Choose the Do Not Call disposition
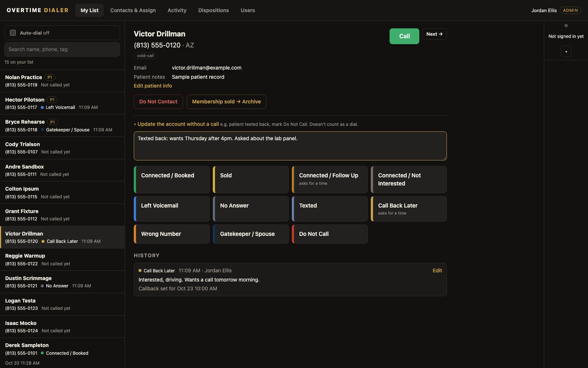 (330, 234)
